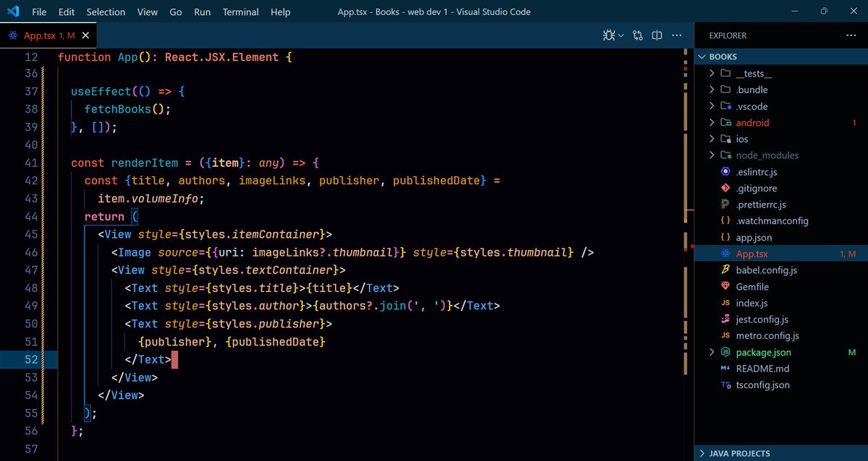868x461 pixels.
Task: Collapse the BOOKS root folder section
Action: 781,56
